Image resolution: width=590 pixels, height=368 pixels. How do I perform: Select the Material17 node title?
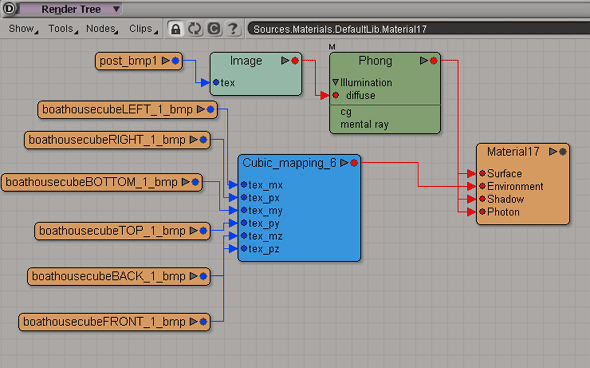[x=513, y=152]
